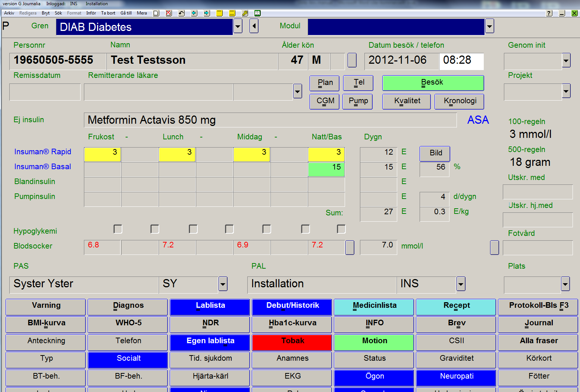Click the Tel button
The height and width of the screenshot is (392, 580).
click(x=358, y=83)
